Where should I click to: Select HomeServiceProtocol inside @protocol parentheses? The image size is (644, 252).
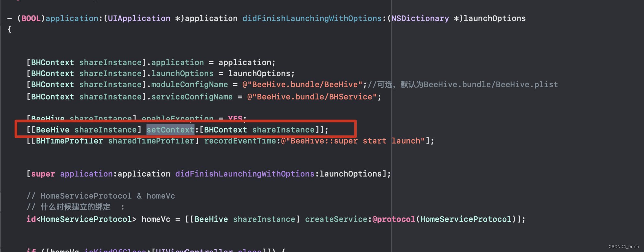pyautogui.click(x=466, y=219)
